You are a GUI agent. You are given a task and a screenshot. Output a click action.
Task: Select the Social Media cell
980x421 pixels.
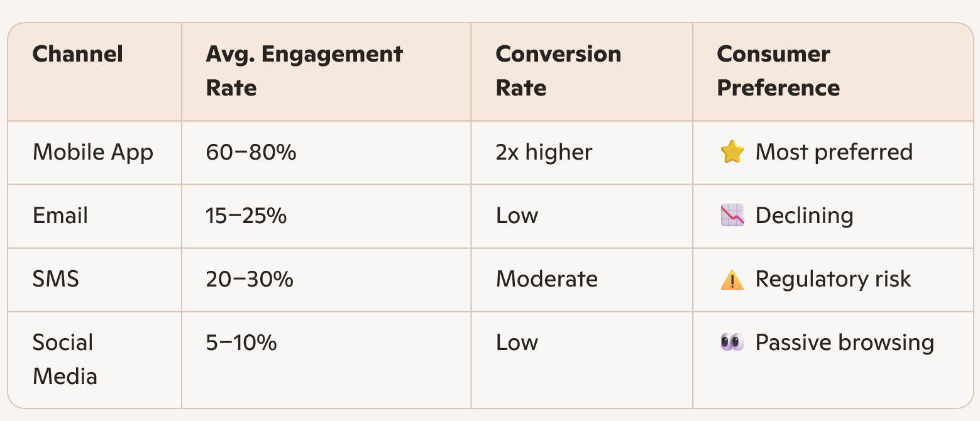(x=65, y=359)
